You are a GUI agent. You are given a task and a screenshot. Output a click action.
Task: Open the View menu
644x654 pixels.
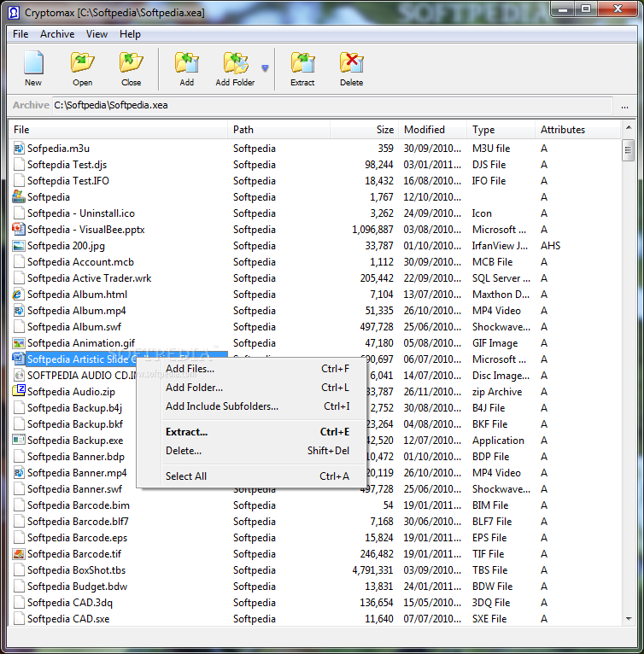point(97,34)
